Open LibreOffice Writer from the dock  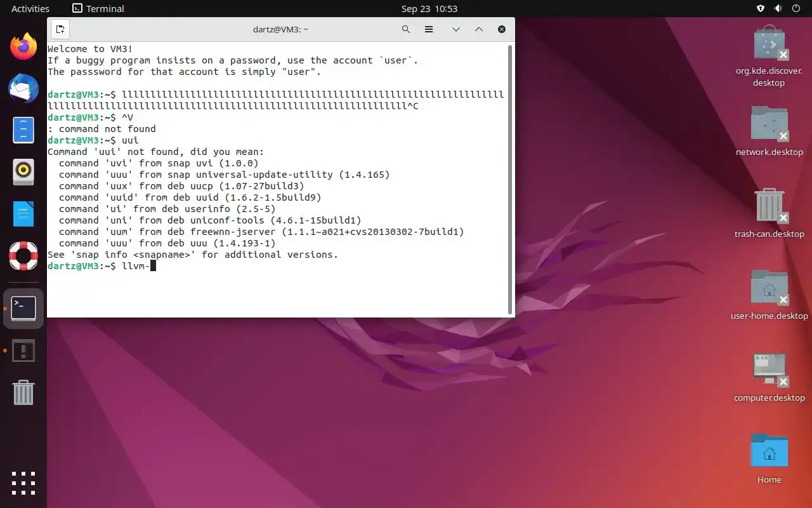click(23, 214)
